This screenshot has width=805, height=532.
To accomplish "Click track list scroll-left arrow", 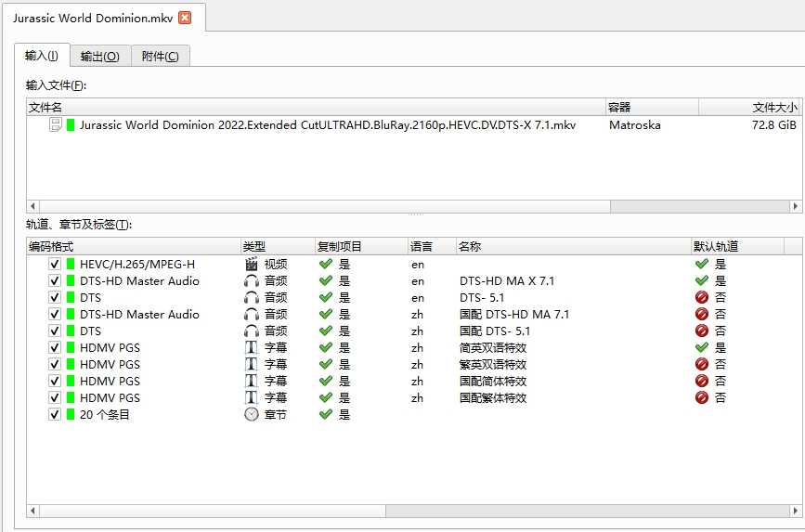I will click(32, 511).
